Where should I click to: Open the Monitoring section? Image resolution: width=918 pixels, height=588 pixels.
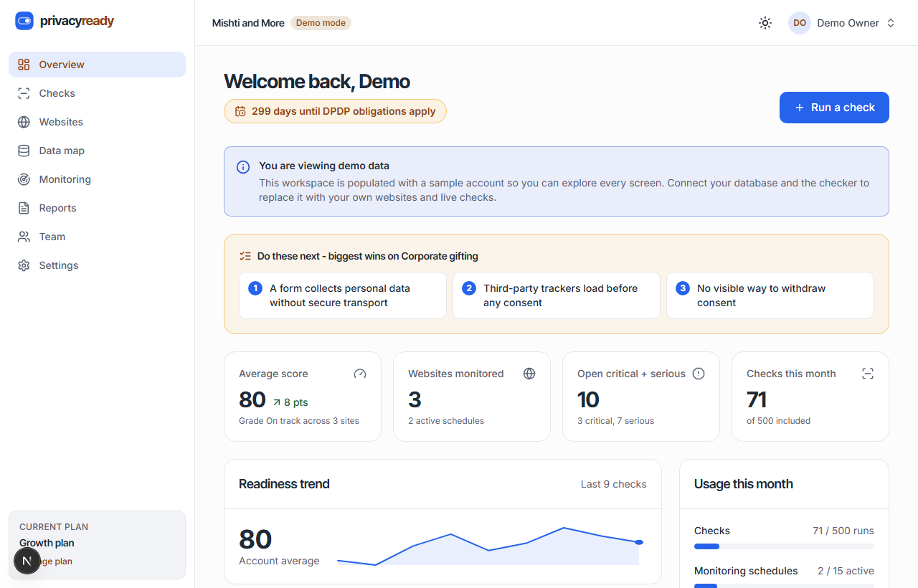[x=97, y=179]
